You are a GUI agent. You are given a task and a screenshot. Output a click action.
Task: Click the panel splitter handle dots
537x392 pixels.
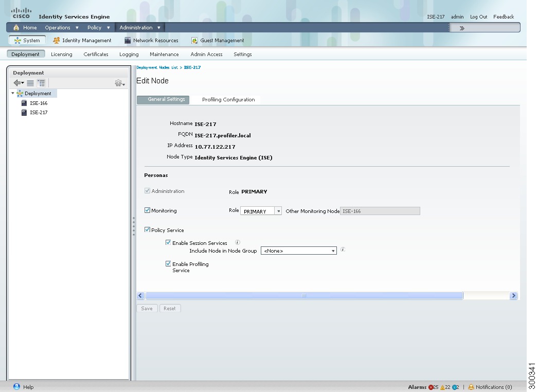coord(134,226)
